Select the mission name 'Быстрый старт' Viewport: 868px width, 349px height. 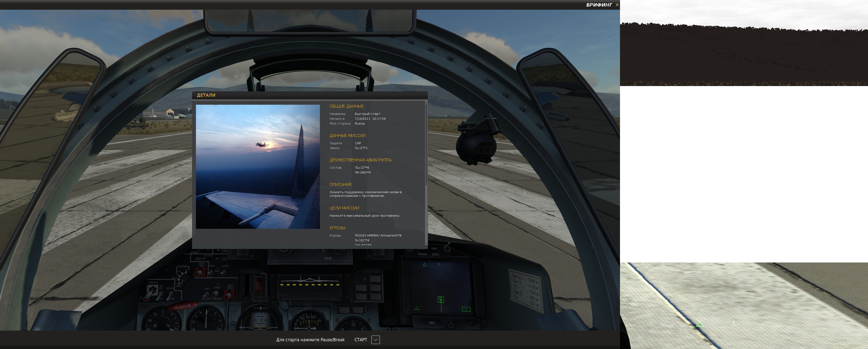(367, 114)
